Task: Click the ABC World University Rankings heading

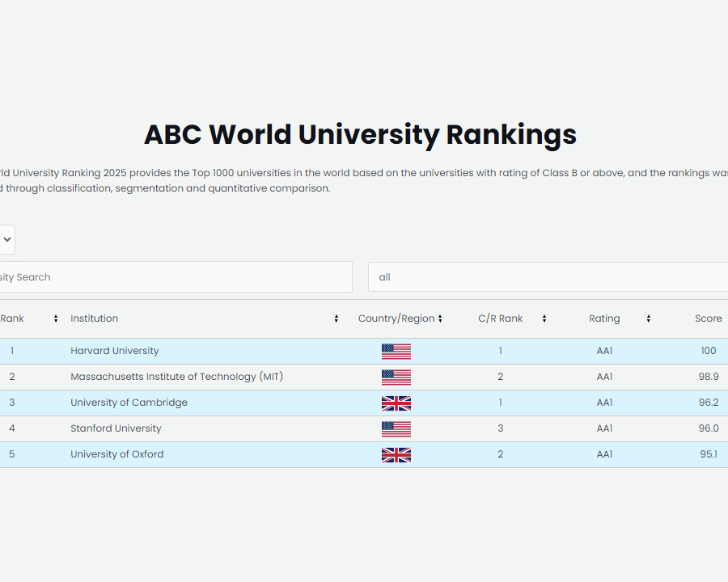Action: (360, 135)
